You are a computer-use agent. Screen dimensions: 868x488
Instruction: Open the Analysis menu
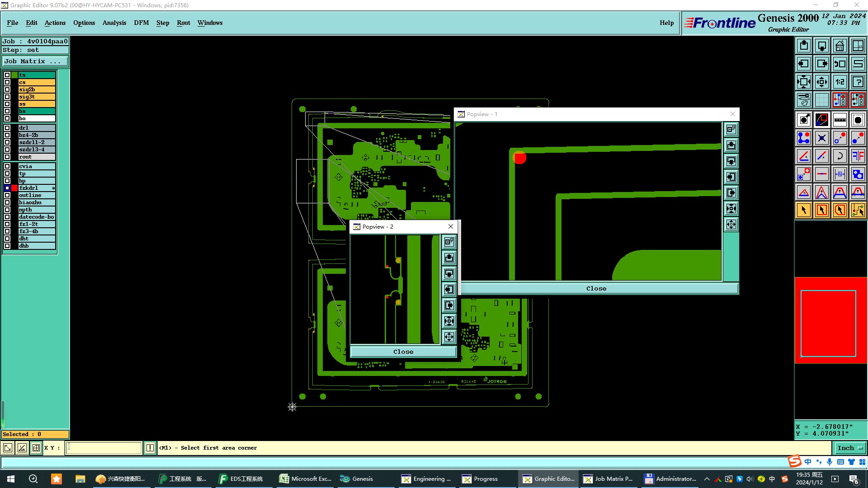click(114, 23)
